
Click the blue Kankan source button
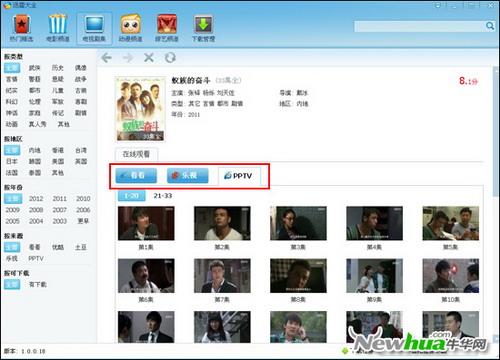(x=136, y=175)
